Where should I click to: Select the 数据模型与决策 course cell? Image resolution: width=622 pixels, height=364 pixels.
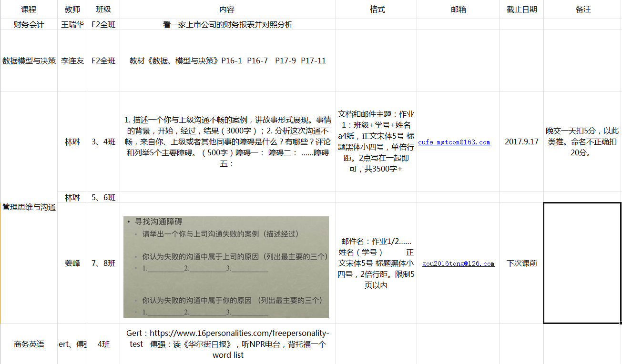29,61
